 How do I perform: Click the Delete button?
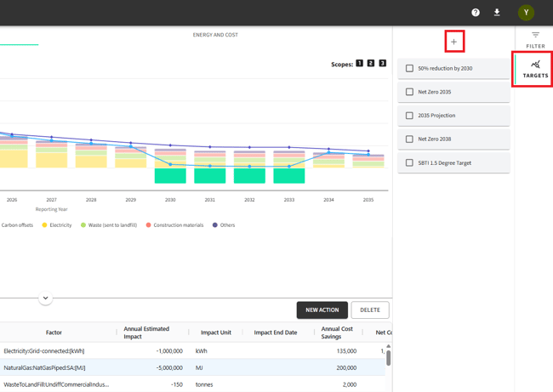(370, 310)
